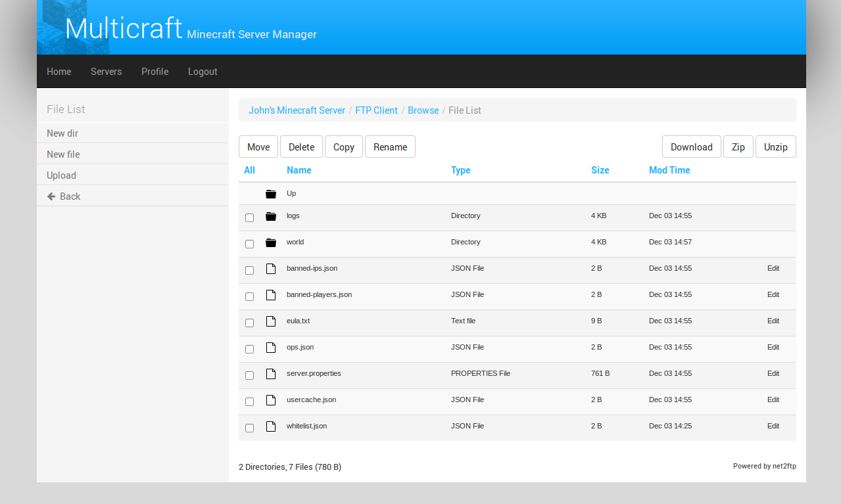Select the banned-ips.json checkbox
This screenshot has width=841, height=504.
pos(249,270)
